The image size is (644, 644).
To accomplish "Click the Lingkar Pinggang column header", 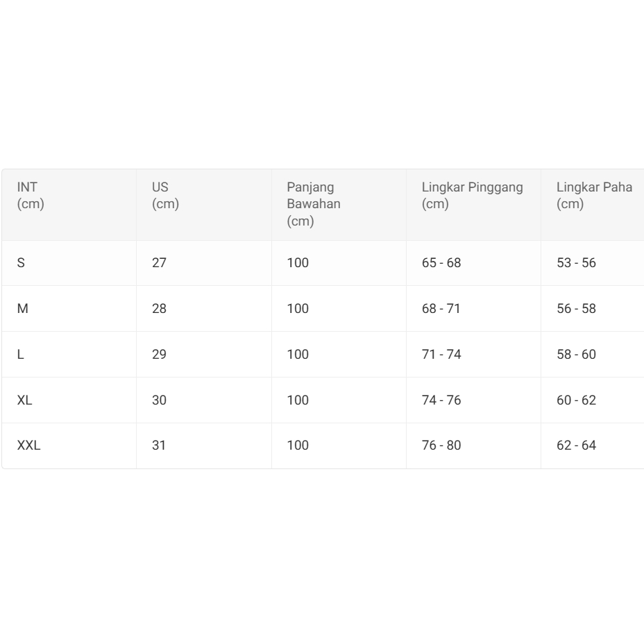I will tap(472, 196).
